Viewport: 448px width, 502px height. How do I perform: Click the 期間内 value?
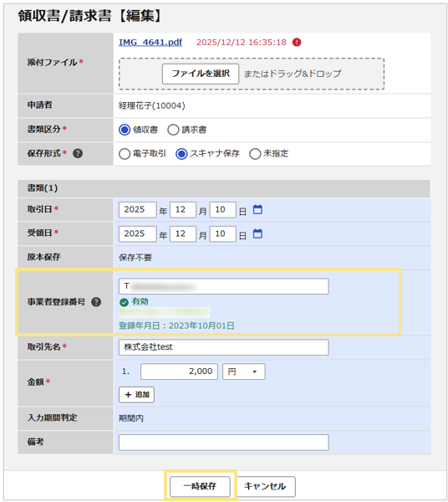131,418
